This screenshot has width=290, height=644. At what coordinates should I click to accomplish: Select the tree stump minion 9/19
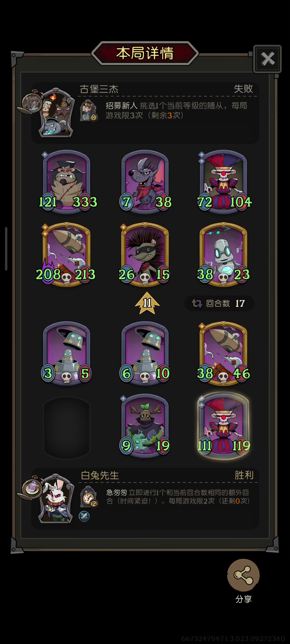tap(145, 426)
